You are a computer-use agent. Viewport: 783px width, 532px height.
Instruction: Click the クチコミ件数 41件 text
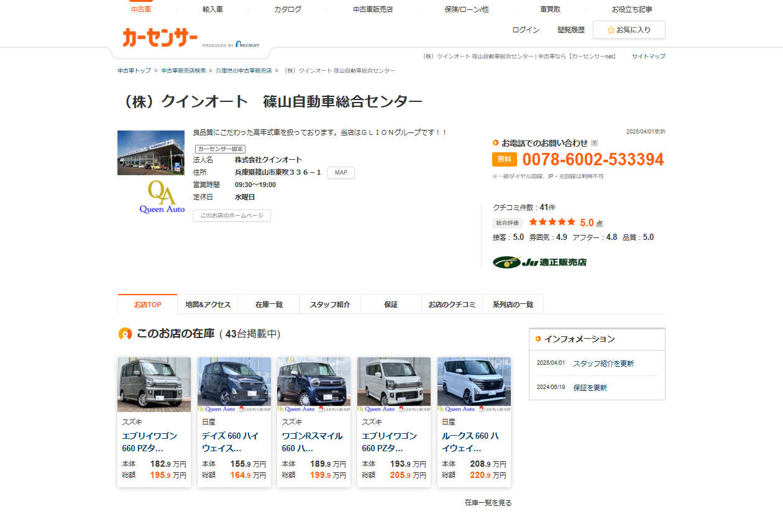(524, 208)
